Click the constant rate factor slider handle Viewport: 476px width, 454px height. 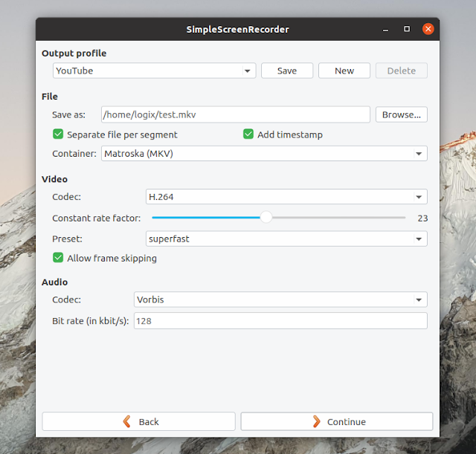266,218
